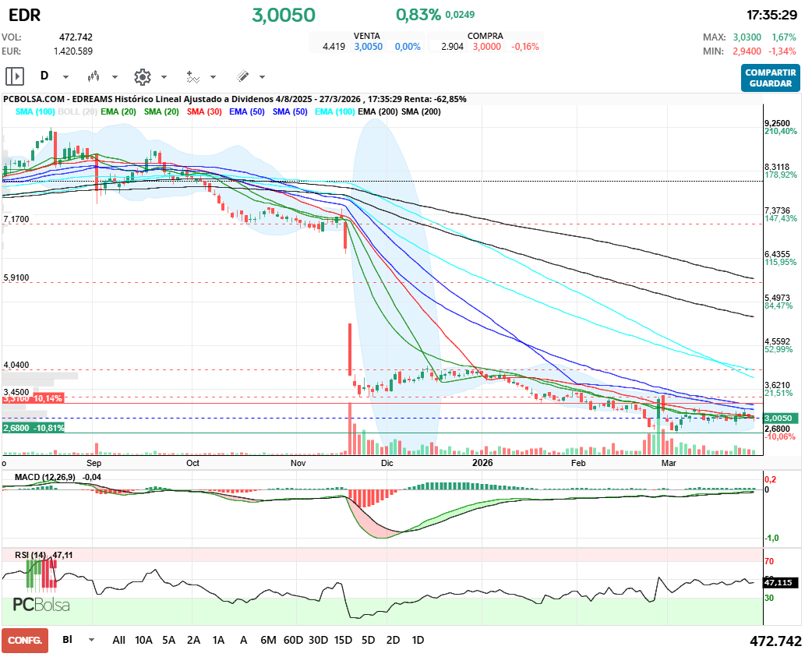Select the 6M time range
This screenshot has height=657, width=812.
coord(268,640)
